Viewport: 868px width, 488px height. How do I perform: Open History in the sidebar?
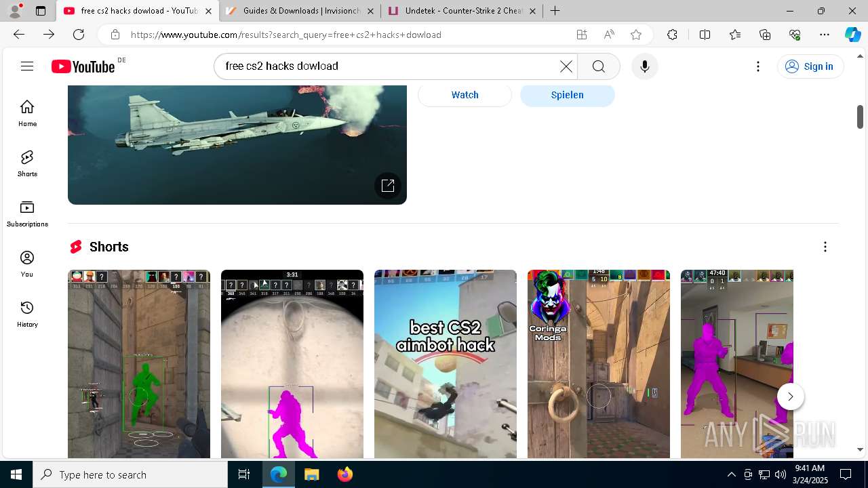tap(27, 314)
